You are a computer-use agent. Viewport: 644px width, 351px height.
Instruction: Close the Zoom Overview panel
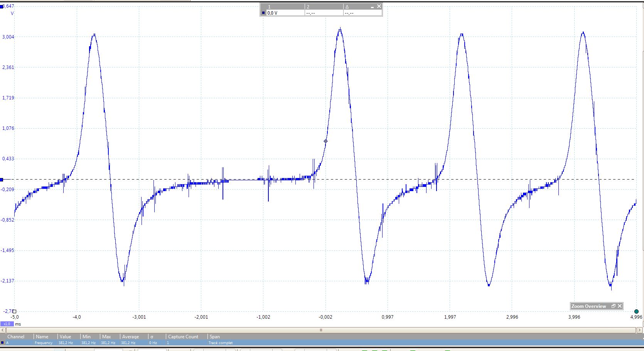point(620,306)
